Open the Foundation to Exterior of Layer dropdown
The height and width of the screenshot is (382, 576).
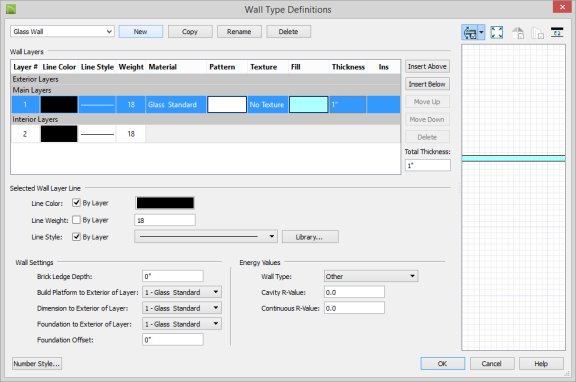pyautogui.click(x=182, y=324)
